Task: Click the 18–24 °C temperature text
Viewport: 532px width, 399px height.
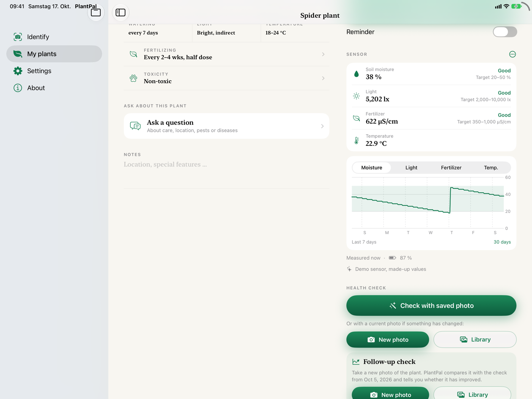Action: (x=275, y=33)
